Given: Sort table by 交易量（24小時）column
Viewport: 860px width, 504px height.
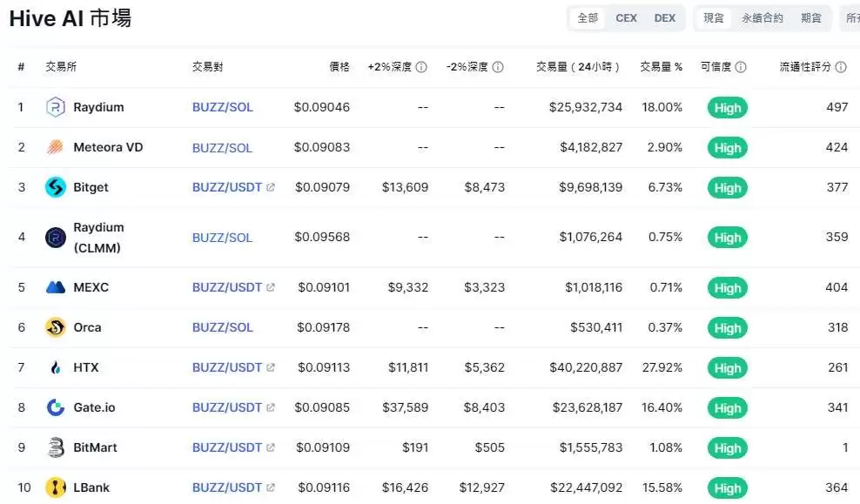Looking at the screenshot, I should [577, 66].
